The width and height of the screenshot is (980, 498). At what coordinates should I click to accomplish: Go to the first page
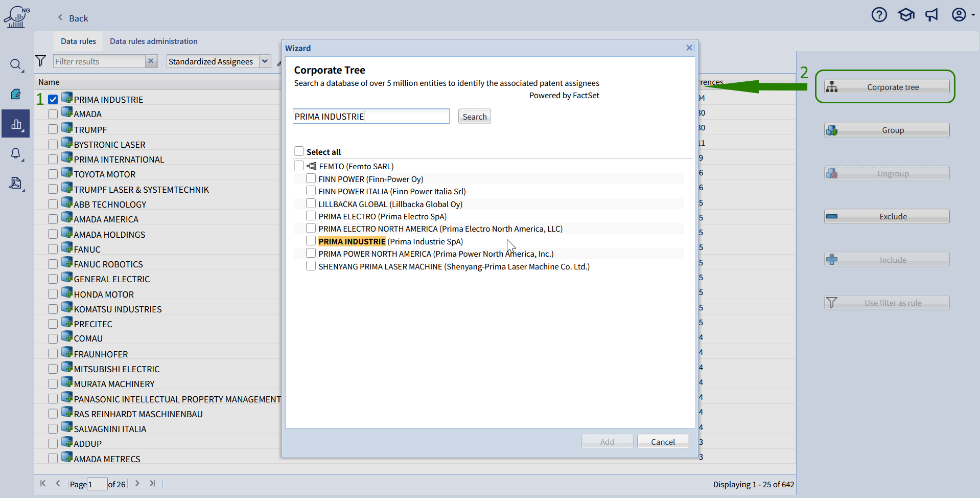[43, 483]
